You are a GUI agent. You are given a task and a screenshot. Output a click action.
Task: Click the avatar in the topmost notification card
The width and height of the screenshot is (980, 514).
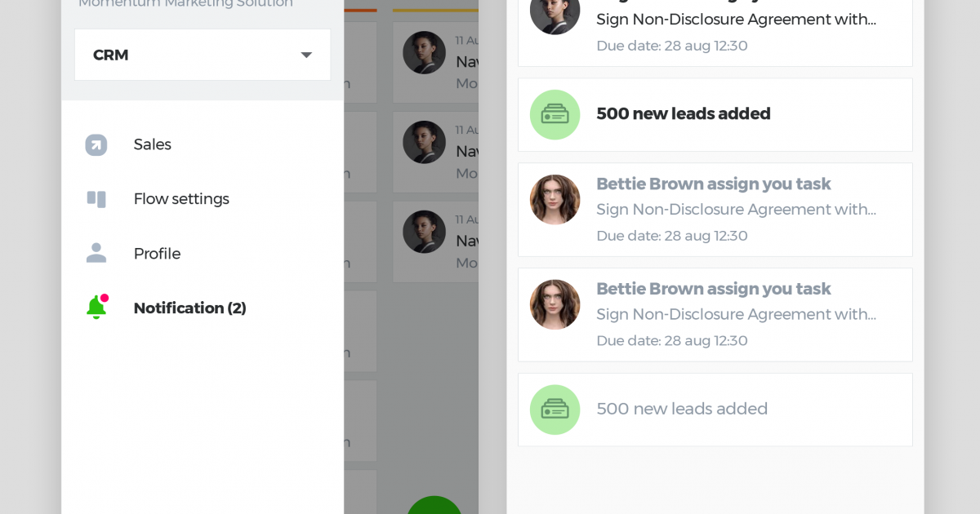coord(555,11)
